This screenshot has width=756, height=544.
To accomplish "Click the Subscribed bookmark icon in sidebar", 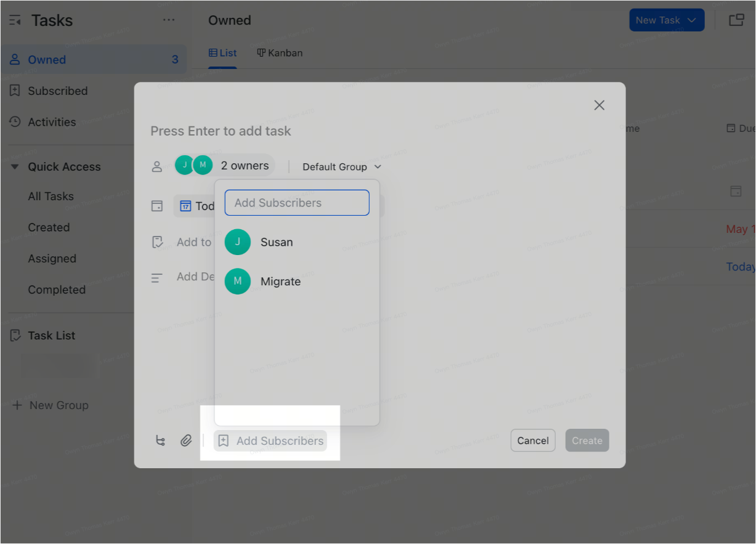I will 14,91.
